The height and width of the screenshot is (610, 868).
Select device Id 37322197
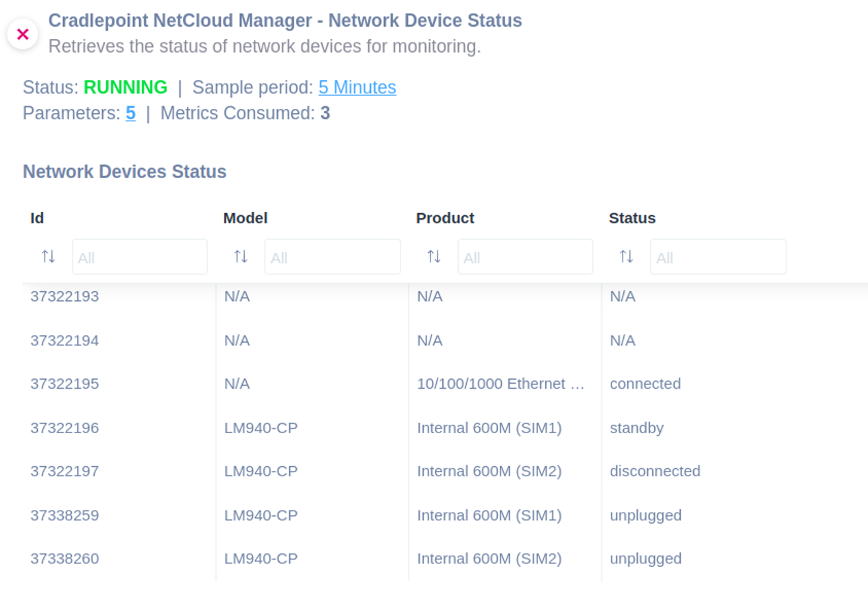pos(64,472)
